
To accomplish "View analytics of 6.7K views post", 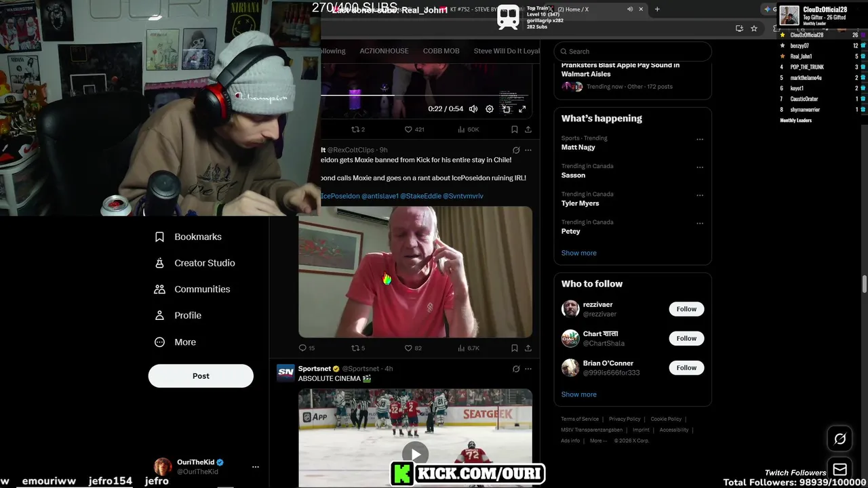I will [468, 348].
